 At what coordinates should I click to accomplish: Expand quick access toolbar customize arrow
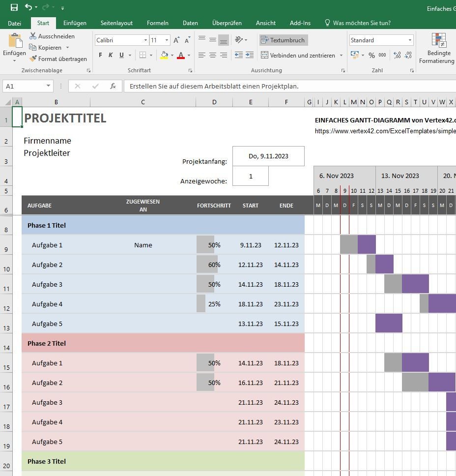pos(62,8)
